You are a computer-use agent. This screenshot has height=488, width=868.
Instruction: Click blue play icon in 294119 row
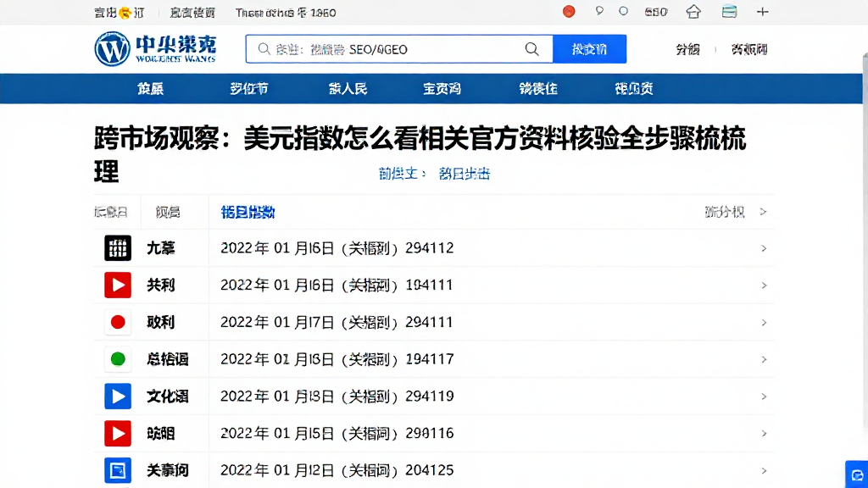[118, 396]
